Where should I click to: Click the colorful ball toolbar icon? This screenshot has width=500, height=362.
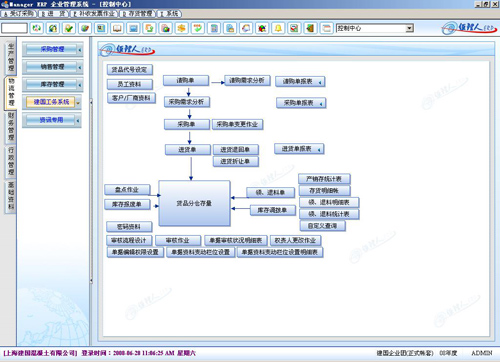(262, 28)
